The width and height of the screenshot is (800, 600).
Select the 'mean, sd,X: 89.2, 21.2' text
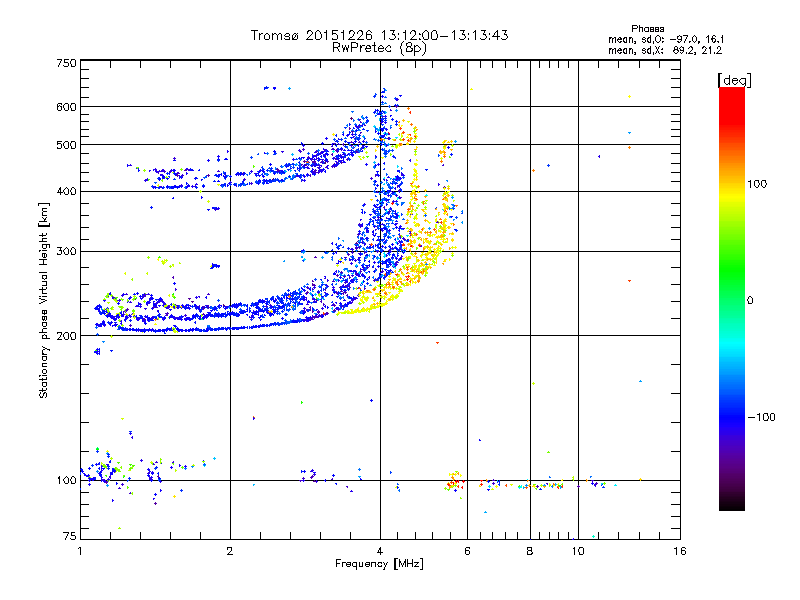[665, 50]
